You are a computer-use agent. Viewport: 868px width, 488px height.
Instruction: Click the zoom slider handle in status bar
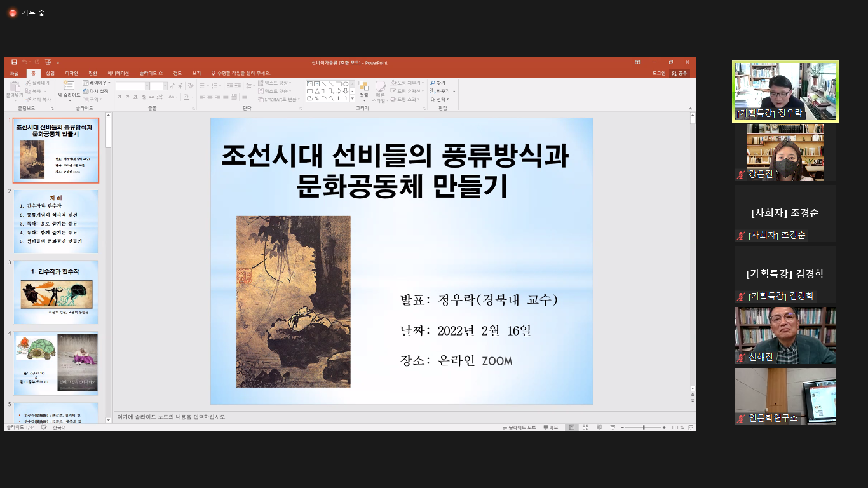(x=644, y=428)
